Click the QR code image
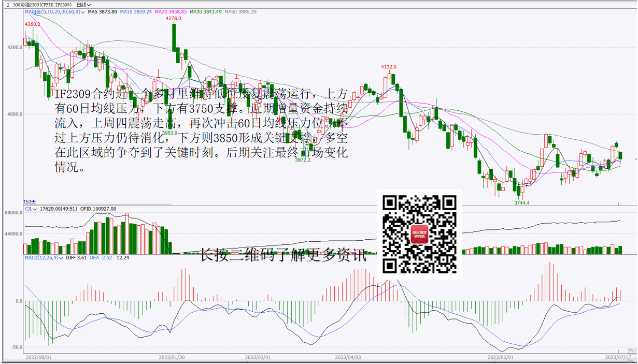Screen dimensions: 638x364 click(419, 234)
